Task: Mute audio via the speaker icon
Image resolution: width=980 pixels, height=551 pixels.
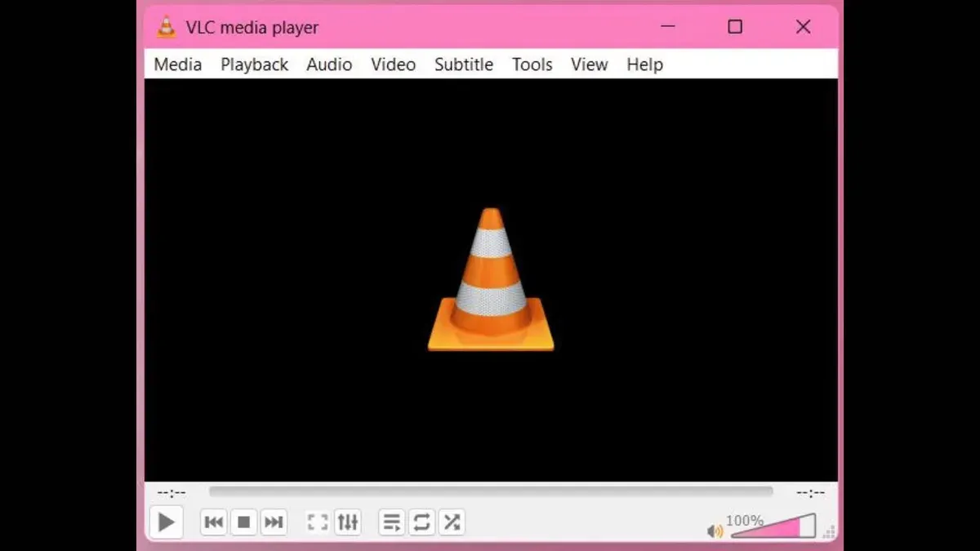Action: (715, 531)
